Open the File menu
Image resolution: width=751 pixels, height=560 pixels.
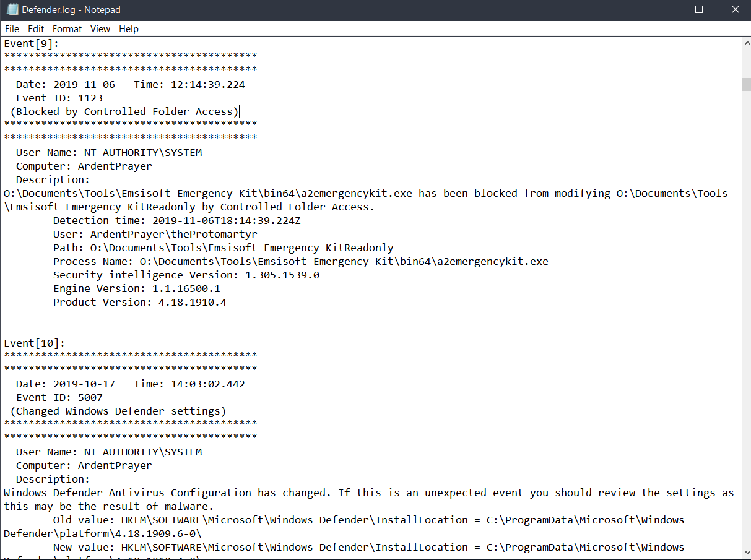pyautogui.click(x=12, y=29)
